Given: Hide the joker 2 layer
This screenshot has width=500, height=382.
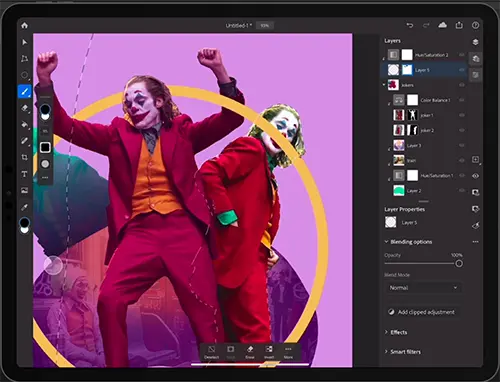Looking at the screenshot, I should [x=462, y=130].
